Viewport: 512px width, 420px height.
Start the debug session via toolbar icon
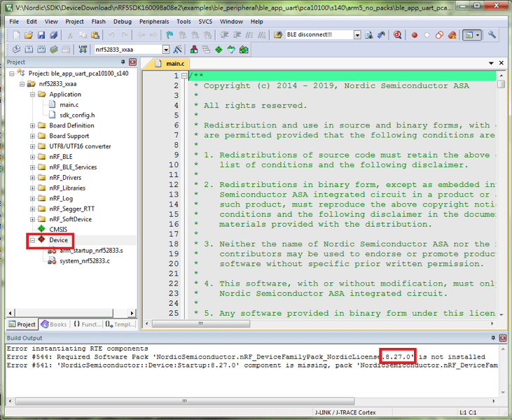398,35
